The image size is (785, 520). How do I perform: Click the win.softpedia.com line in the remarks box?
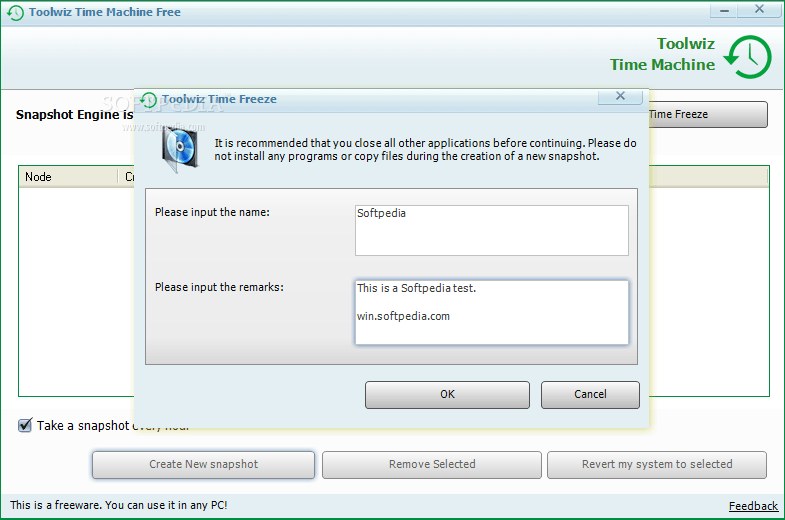coord(403,316)
